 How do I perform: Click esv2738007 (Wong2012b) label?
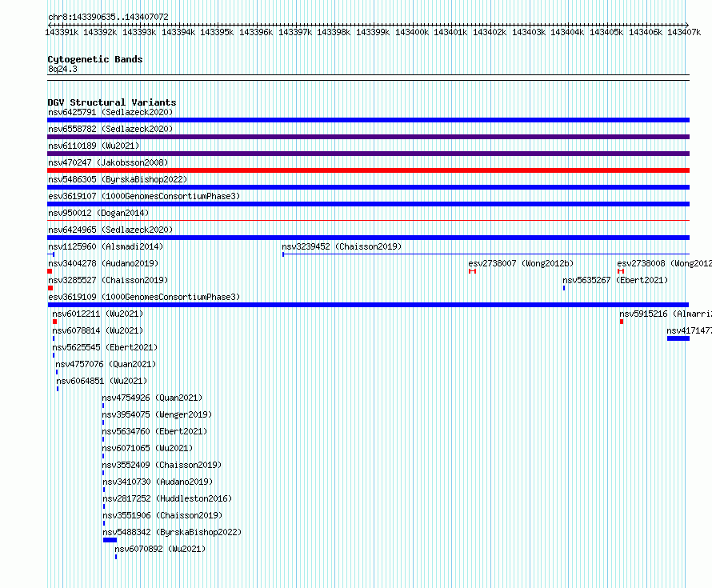click(x=521, y=263)
